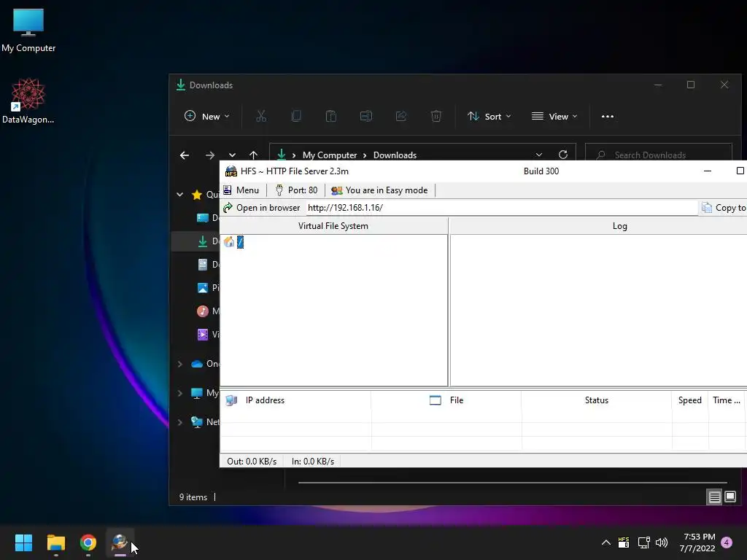
Task: Click the HFS taskbar icon
Action: (120, 542)
